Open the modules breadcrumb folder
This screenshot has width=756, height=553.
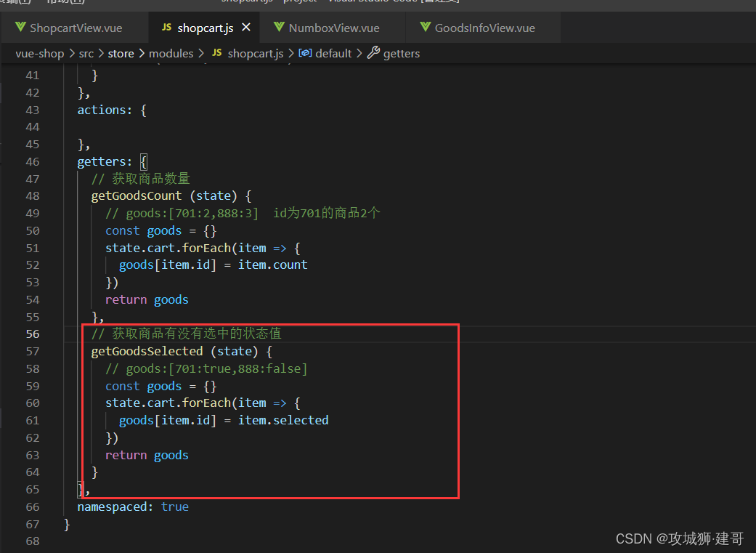171,54
